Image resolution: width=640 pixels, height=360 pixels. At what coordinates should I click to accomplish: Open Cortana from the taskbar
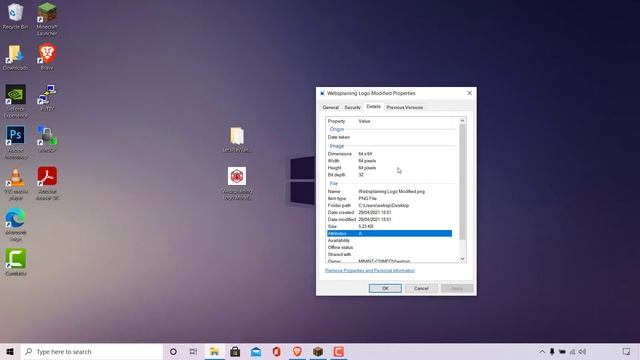pyautogui.click(x=173, y=351)
